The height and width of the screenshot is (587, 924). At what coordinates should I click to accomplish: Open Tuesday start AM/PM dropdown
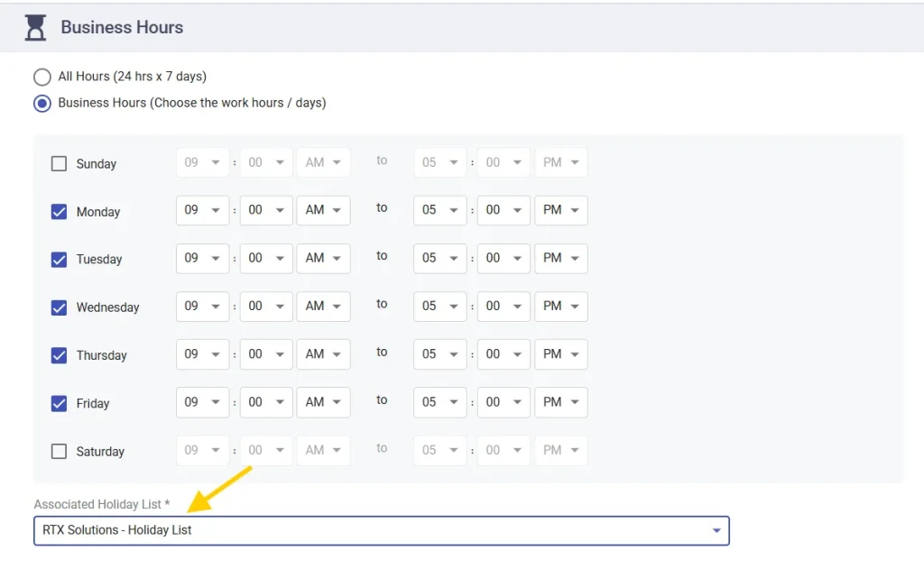pos(323,258)
